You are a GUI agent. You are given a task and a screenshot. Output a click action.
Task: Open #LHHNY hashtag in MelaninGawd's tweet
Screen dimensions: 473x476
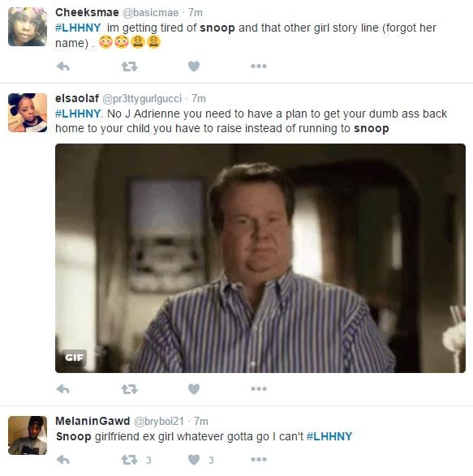(329, 436)
